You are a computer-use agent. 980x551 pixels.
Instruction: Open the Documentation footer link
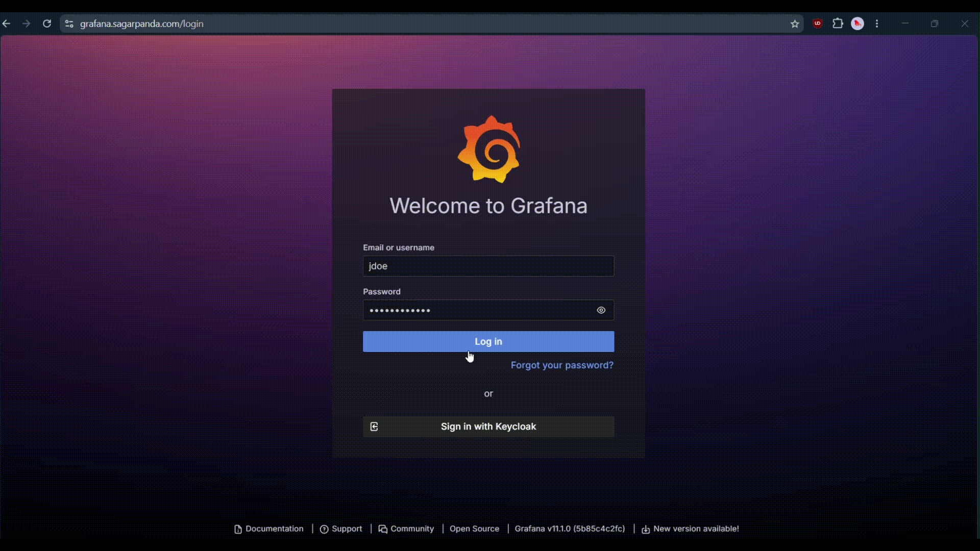click(269, 529)
